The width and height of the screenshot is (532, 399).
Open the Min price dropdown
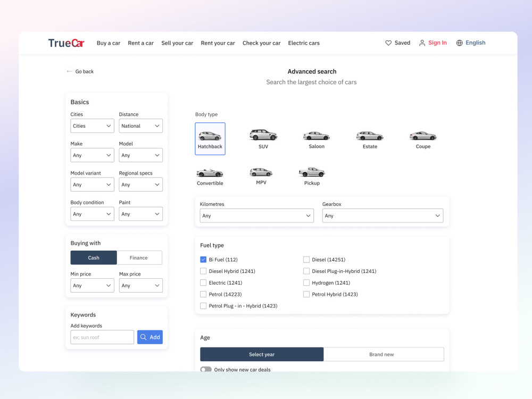tap(92, 286)
